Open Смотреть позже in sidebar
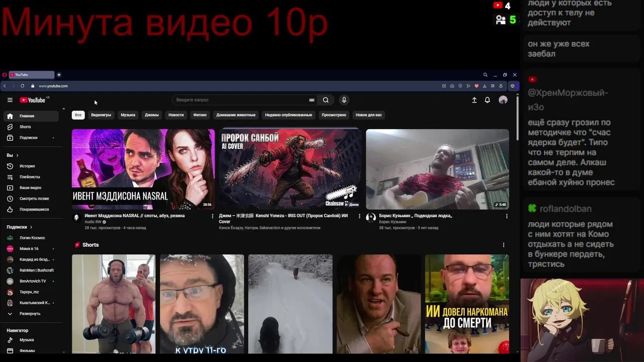The height and width of the screenshot is (362, 644). tap(31, 199)
